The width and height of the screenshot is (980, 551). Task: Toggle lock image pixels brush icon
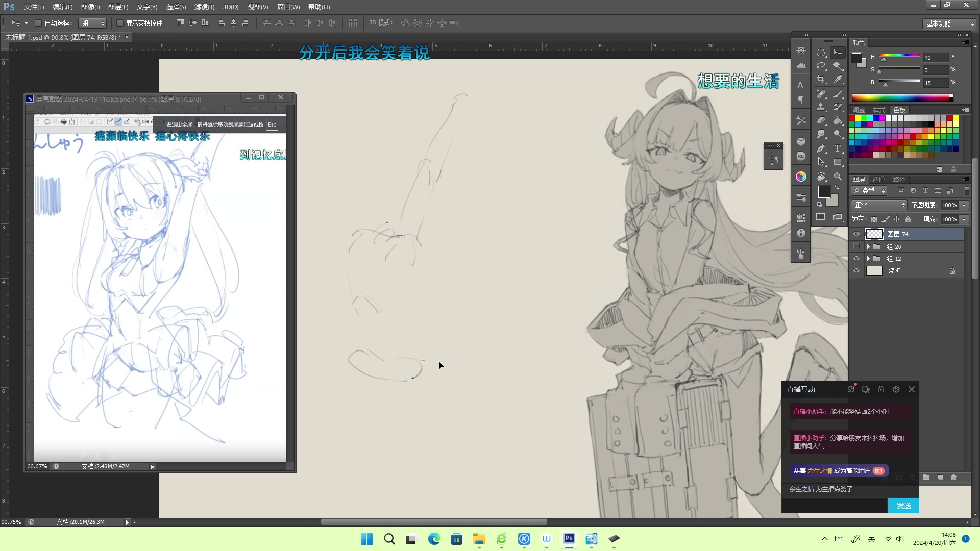click(x=886, y=219)
